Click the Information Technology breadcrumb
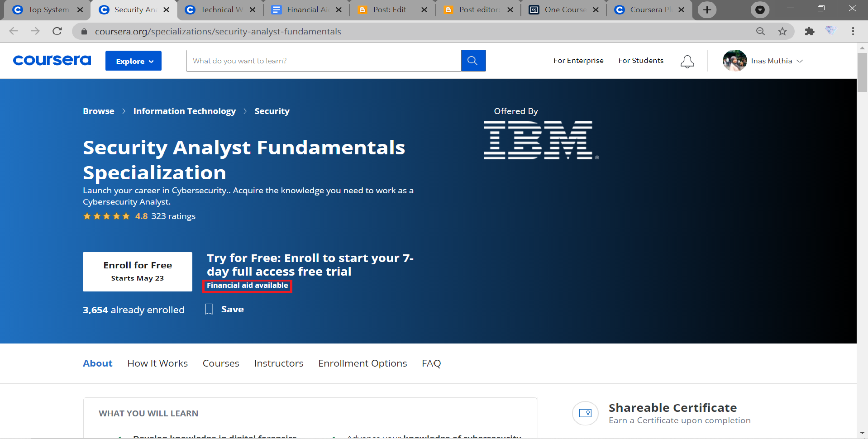868x439 pixels. coord(185,111)
